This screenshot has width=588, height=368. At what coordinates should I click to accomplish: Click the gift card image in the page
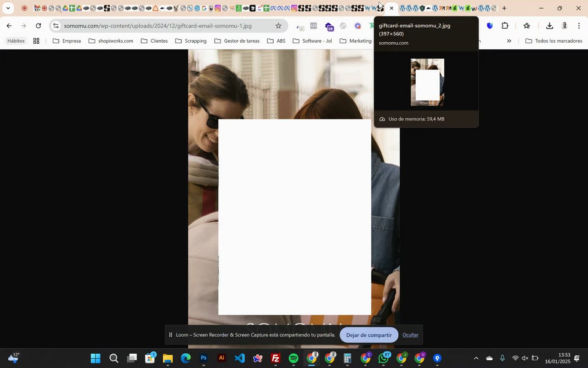tap(294, 199)
